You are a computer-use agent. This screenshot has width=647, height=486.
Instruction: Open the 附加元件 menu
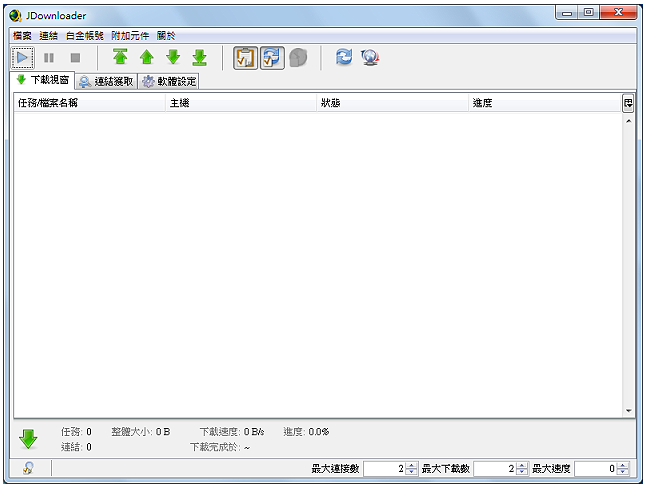(x=130, y=36)
